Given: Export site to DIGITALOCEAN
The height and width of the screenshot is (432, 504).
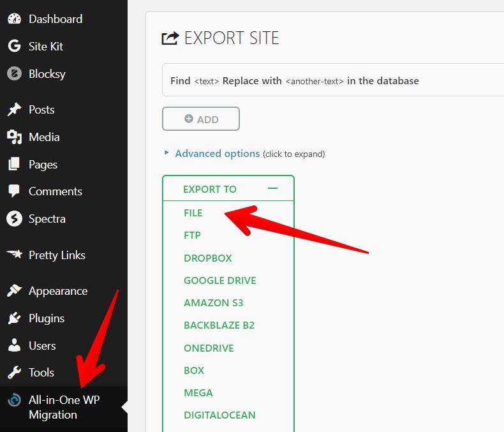Looking at the screenshot, I should point(219,415).
